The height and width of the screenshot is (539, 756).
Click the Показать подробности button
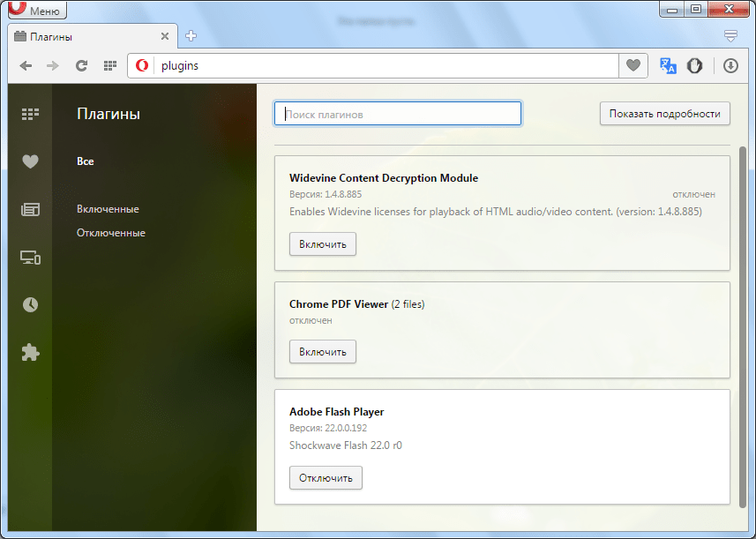pos(665,114)
